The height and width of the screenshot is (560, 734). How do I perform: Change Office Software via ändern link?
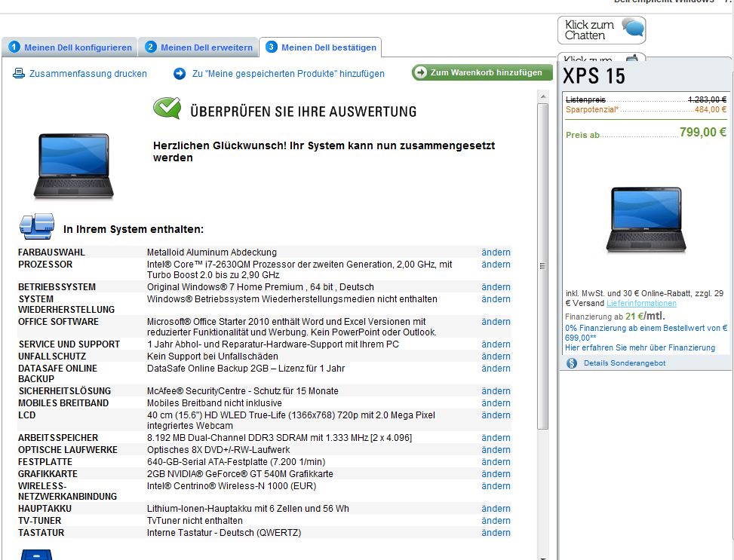coord(496,321)
